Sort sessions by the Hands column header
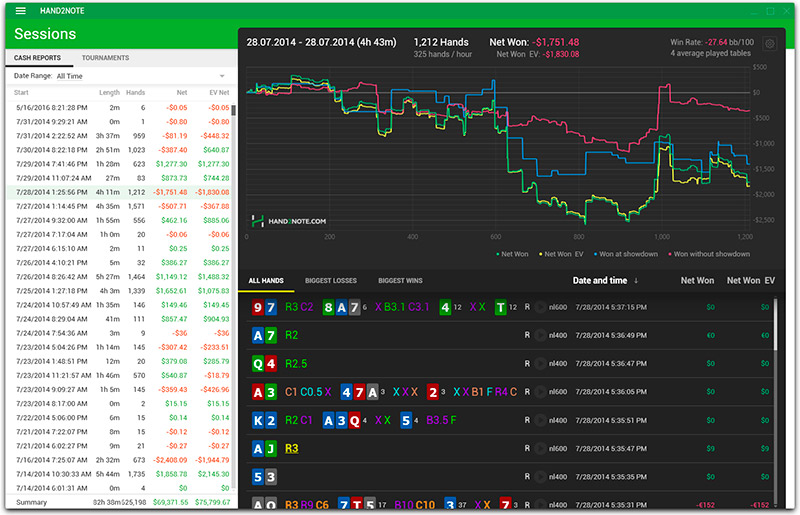 point(136,93)
